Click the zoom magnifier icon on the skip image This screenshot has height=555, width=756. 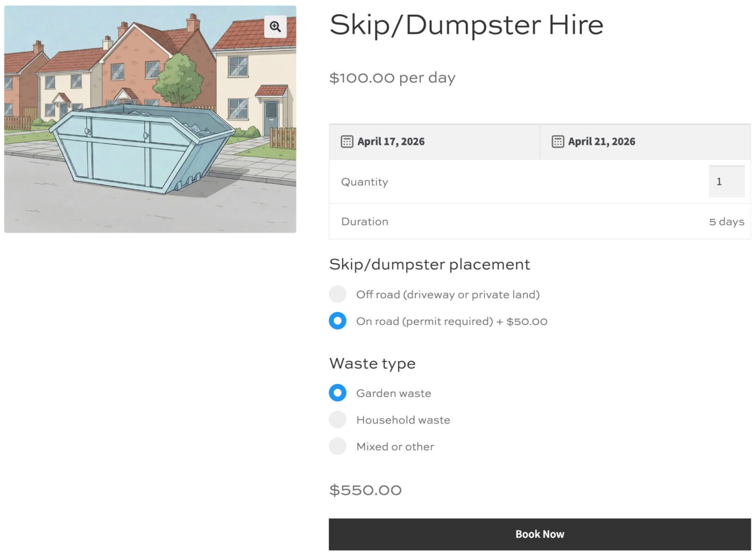click(275, 26)
